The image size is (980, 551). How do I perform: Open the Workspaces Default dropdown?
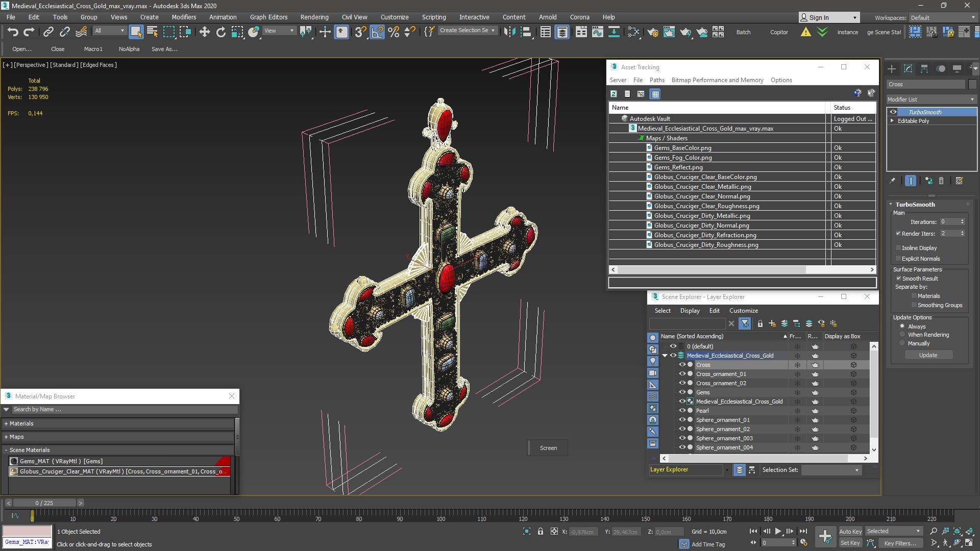(x=942, y=17)
